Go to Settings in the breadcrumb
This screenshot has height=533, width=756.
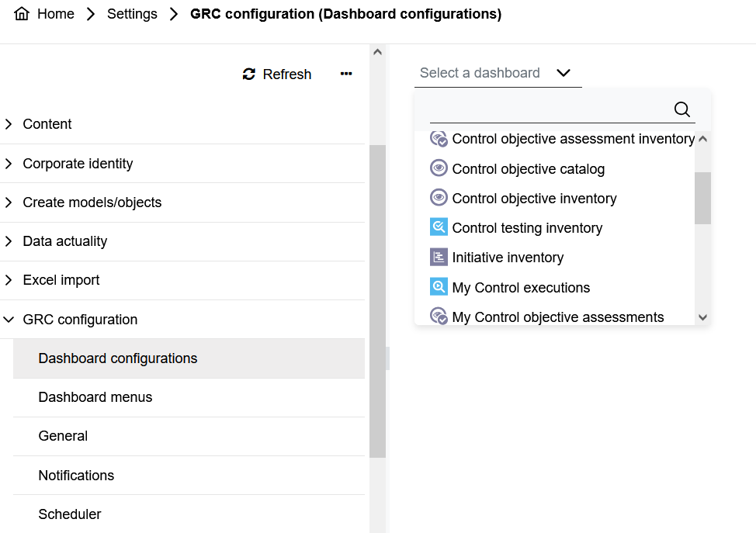132,14
